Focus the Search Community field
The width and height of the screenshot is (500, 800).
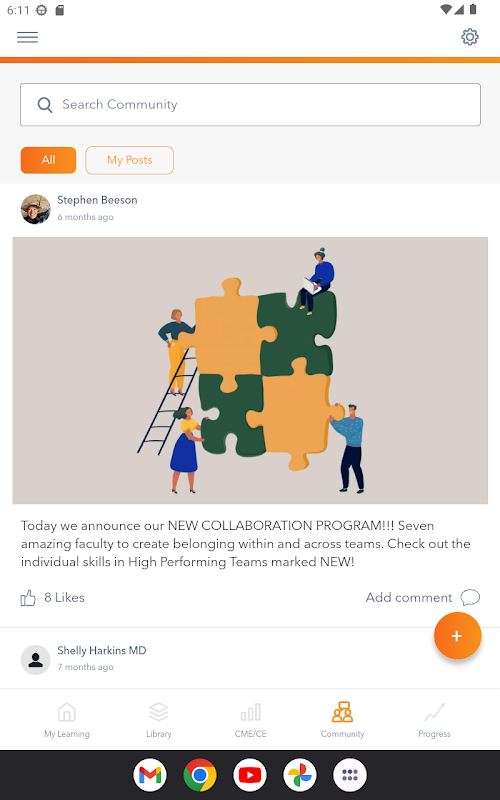tap(250, 105)
